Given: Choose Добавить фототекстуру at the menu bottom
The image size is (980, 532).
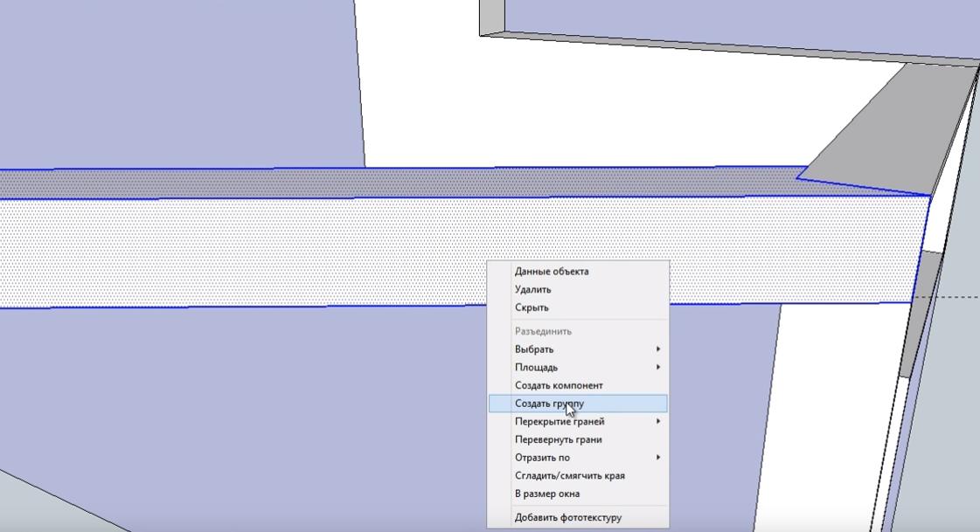Looking at the screenshot, I should pyautogui.click(x=568, y=517).
